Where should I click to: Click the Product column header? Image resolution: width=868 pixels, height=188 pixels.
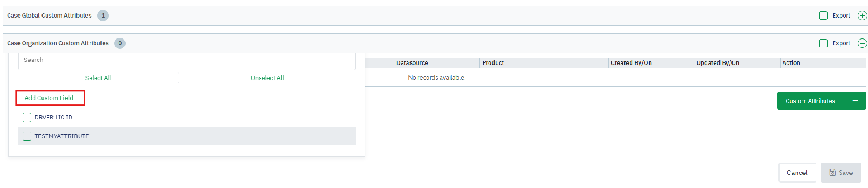coord(493,63)
